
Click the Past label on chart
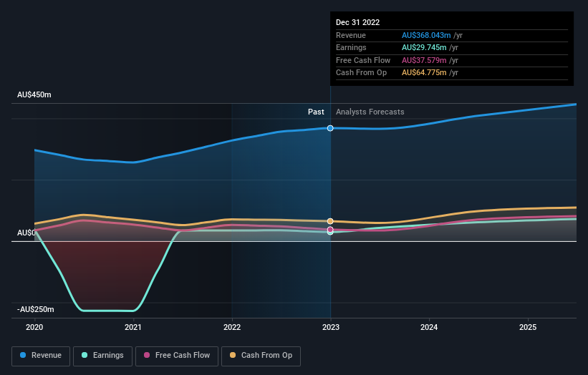tap(316, 112)
